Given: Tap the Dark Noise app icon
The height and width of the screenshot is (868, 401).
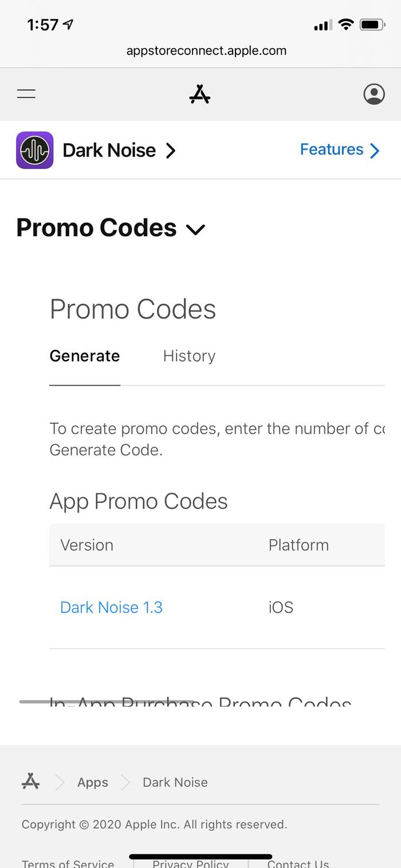Looking at the screenshot, I should coord(35,150).
